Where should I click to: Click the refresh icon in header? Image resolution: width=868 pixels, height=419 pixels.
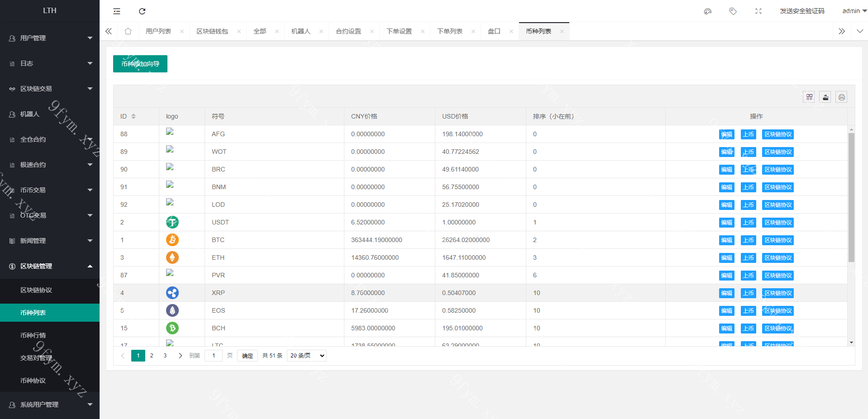pyautogui.click(x=142, y=11)
